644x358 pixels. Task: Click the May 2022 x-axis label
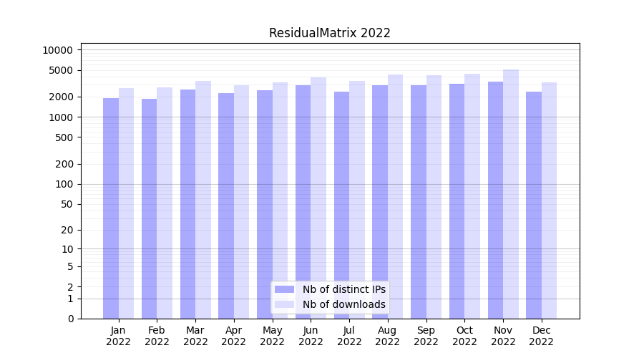click(x=272, y=336)
